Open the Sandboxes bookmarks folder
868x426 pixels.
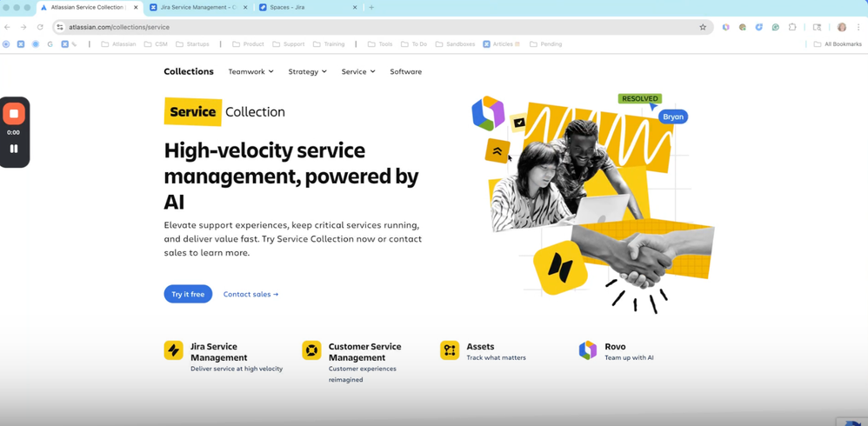pyautogui.click(x=455, y=44)
